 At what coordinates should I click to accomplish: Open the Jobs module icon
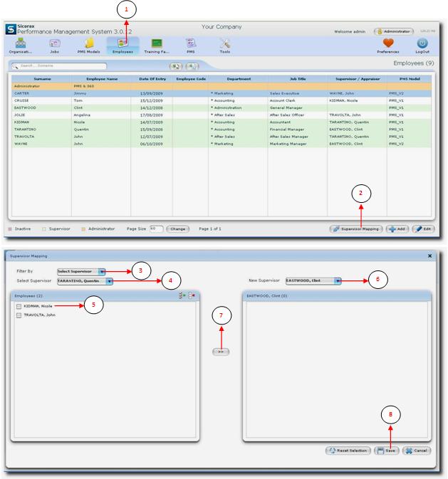click(55, 43)
